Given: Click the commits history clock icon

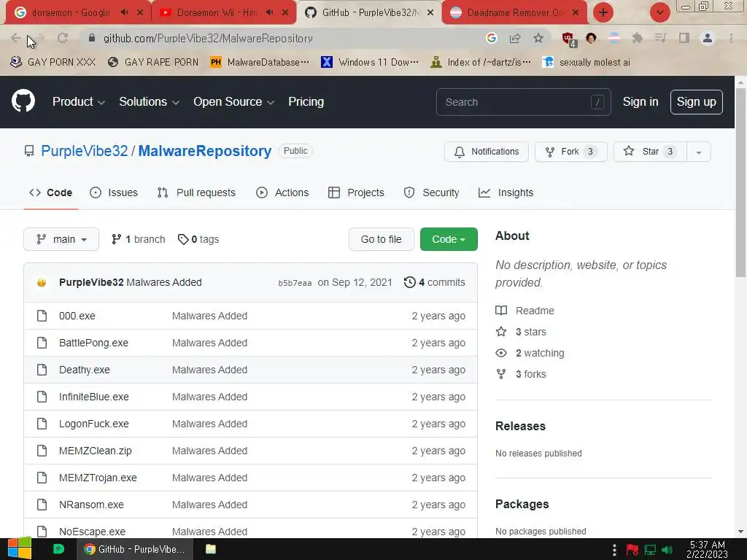Looking at the screenshot, I should click(x=410, y=282).
